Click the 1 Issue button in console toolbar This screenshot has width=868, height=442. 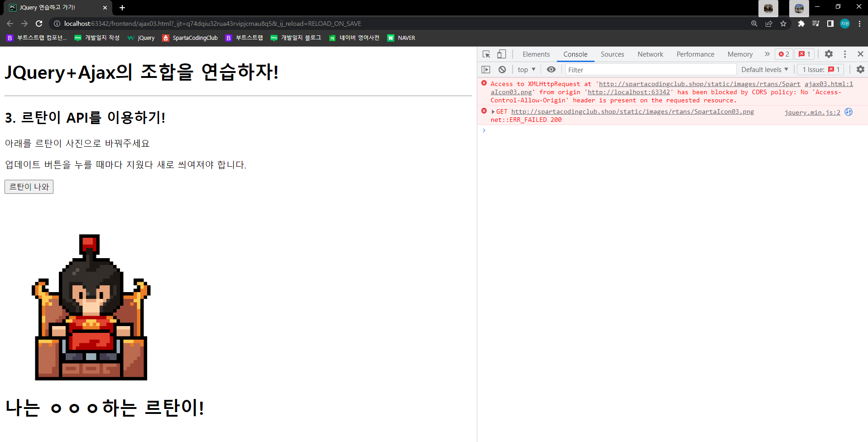coord(820,69)
